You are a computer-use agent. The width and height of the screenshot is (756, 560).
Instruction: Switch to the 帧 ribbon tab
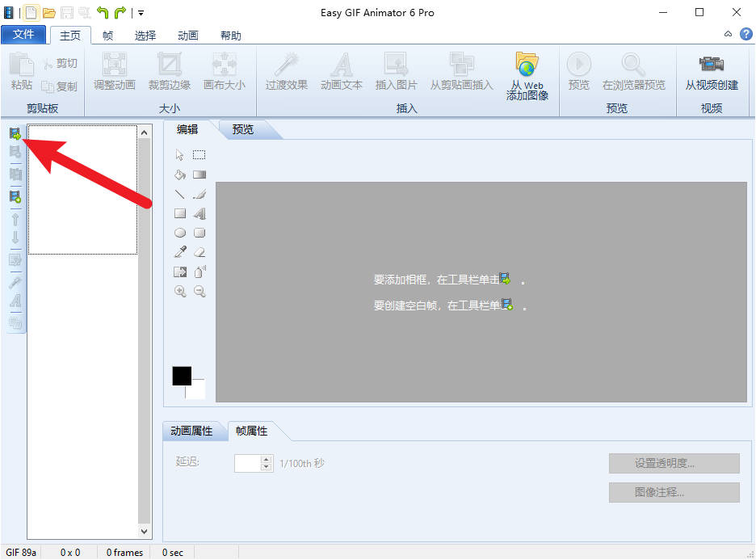[x=108, y=36]
